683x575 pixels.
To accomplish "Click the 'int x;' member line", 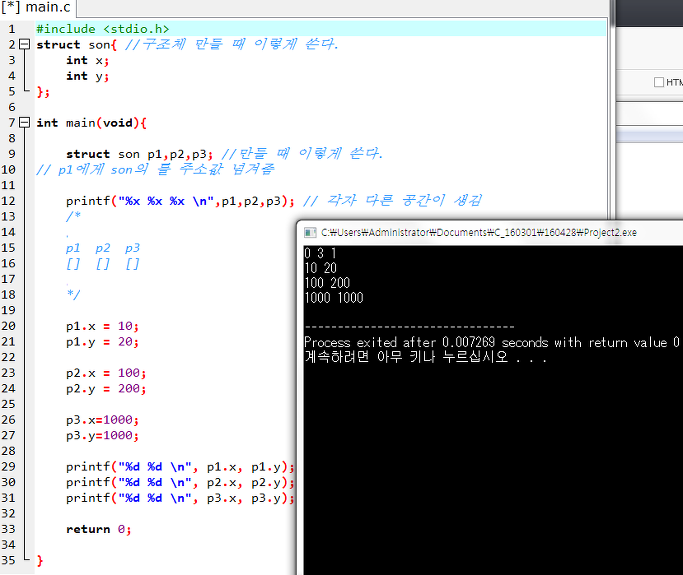I will (88, 60).
